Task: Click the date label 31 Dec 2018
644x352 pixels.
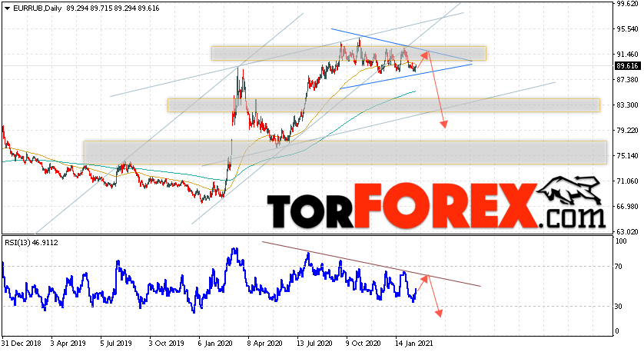Action: tap(19, 344)
